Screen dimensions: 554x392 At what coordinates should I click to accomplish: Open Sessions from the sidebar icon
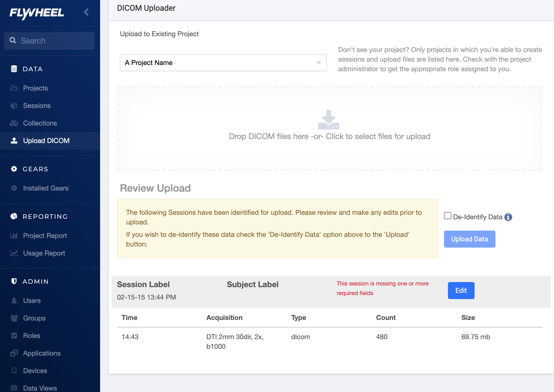pos(14,105)
